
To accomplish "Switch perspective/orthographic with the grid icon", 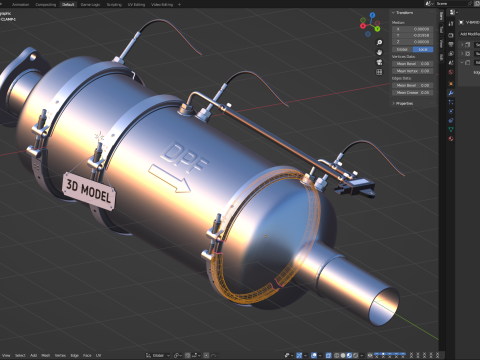I will click(379, 72).
